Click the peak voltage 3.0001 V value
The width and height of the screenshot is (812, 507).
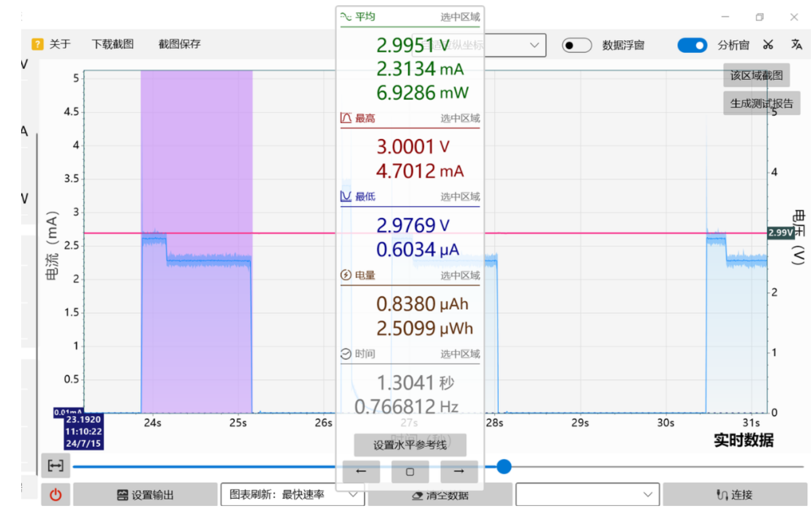tap(413, 147)
